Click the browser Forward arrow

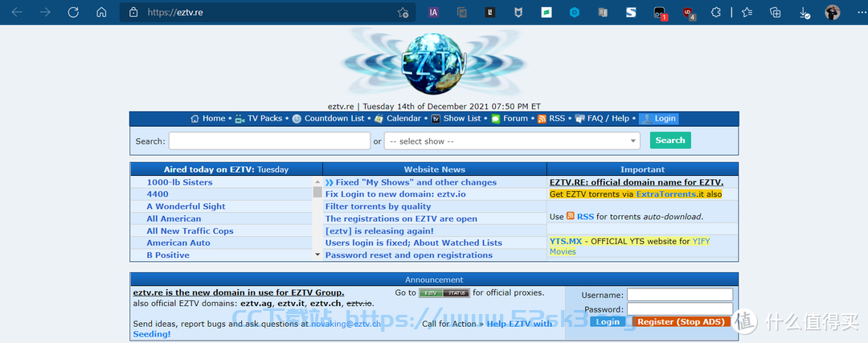tap(45, 12)
